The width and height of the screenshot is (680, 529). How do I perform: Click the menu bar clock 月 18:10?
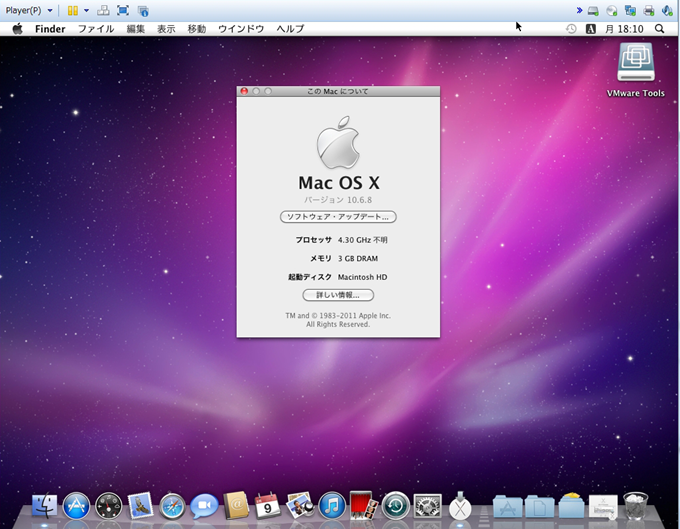pos(624,29)
